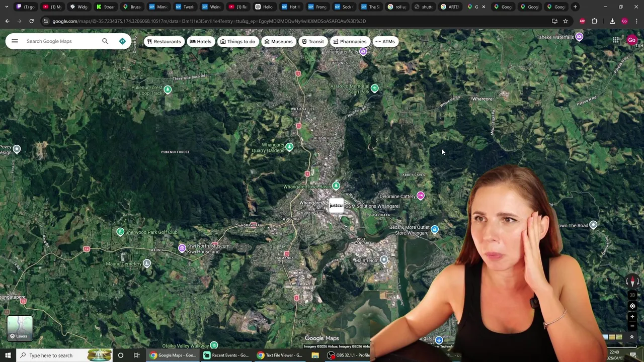Click the Whareora locality label
The width and height of the screenshot is (644, 362).
click(482, 99)
